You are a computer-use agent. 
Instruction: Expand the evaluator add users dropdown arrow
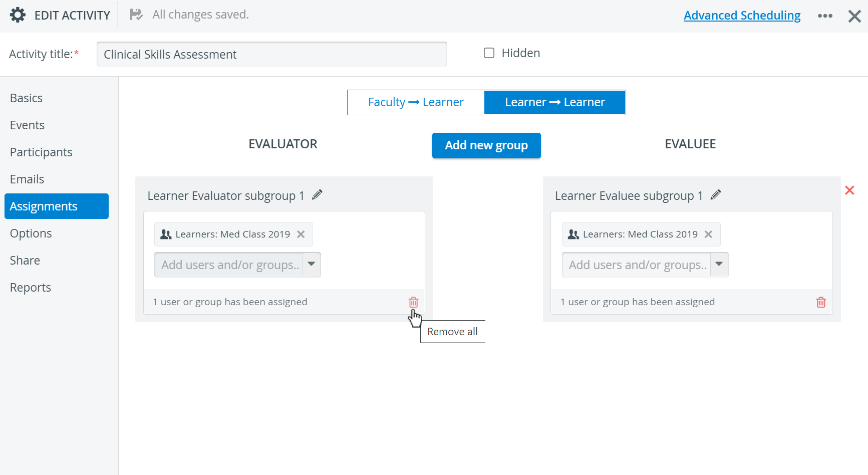[x=312, y=265]
